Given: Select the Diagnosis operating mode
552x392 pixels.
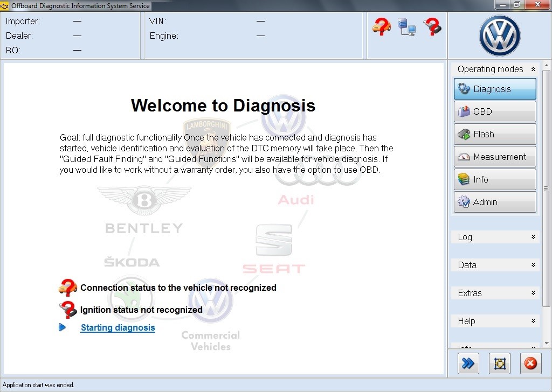Looking at the screenshot, I should coord(495,89).
